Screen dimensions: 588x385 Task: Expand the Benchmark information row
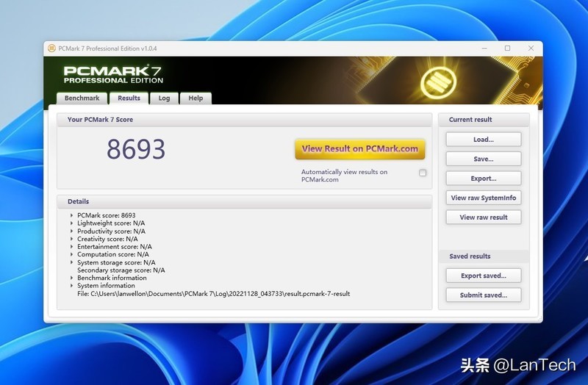71,278
